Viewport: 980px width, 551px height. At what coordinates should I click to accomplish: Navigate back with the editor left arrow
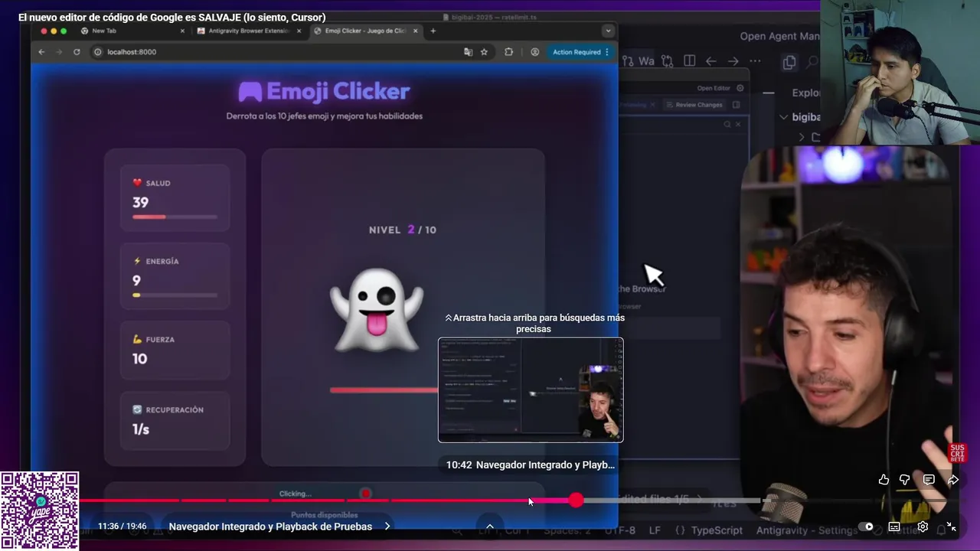point(711,60)
